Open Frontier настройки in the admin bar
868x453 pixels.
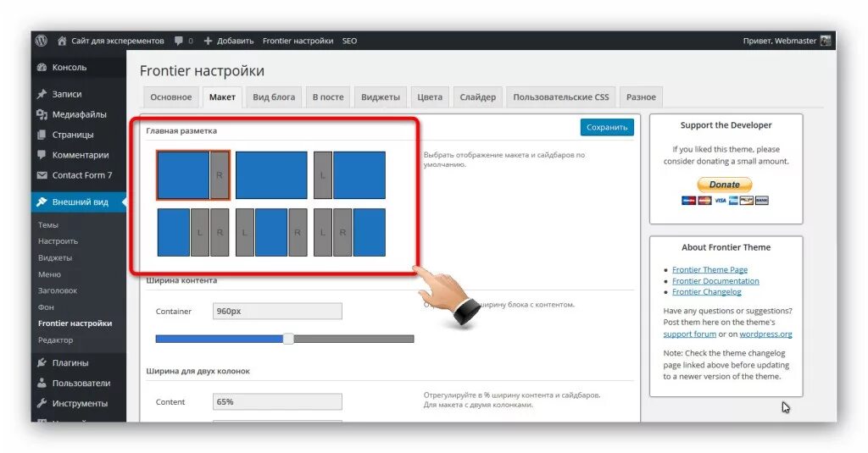(x=298, y=41)
